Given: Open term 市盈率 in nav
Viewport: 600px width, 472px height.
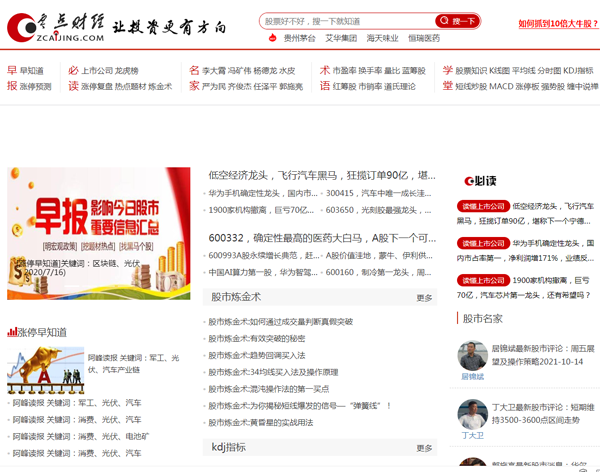Looking at the screenshot, I should (344, 71).
